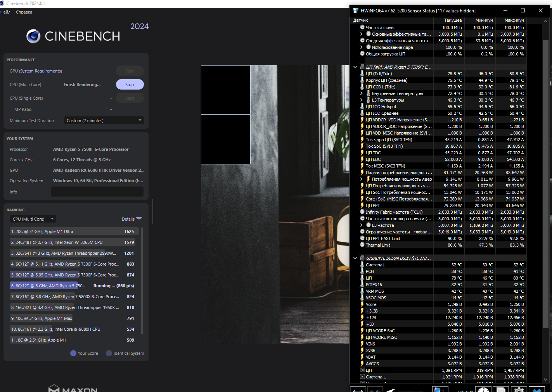The image size is (552, 392).
Task: Click the thermometer icon of ЦП (Tctl/Tdie)
Action: pos(362,74)
